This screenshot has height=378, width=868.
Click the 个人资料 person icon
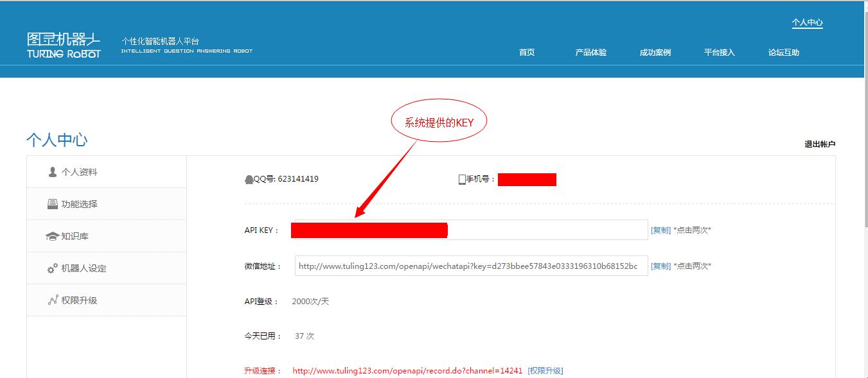53,172
